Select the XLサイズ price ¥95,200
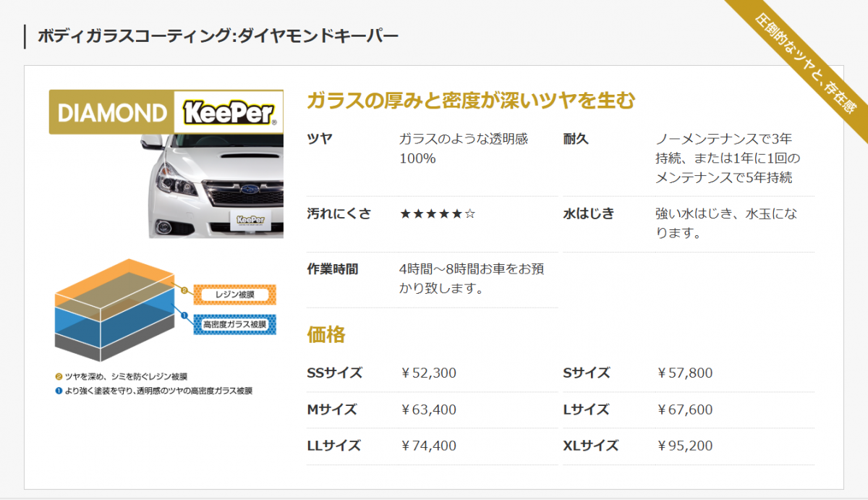Image resolution: width=868 pixels, height=500 pixels. (x=684, y=446)
